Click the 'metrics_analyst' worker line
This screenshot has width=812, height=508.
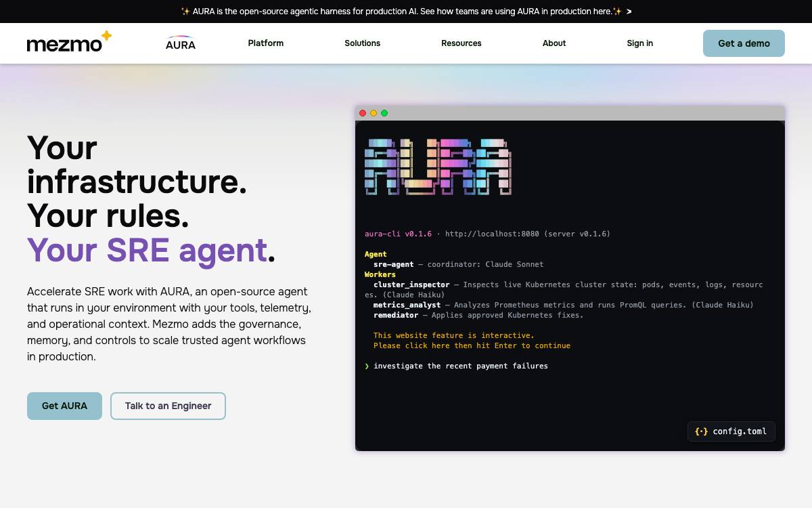click(x=563, y=305)
